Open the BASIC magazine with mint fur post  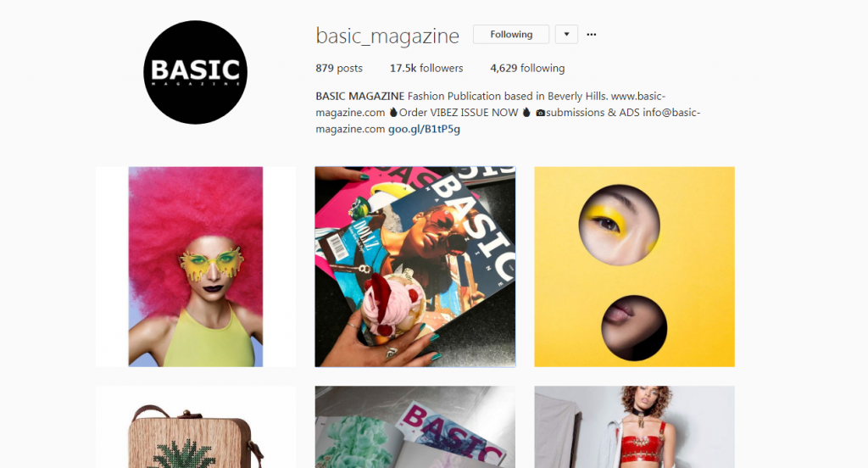click(x=415, y=427)
